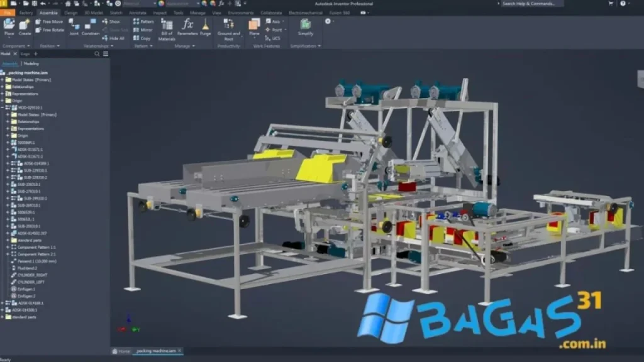Open the appearance color wheel icon
644x362 pixels.
click(x=162, y=3)
